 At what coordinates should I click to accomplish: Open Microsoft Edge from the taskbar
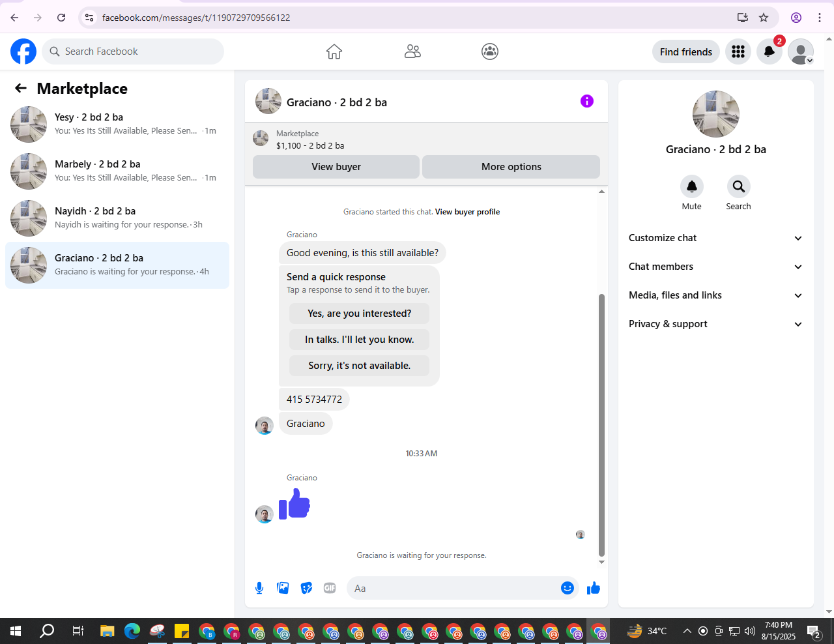pyautogui.click(x=132, y=631)
